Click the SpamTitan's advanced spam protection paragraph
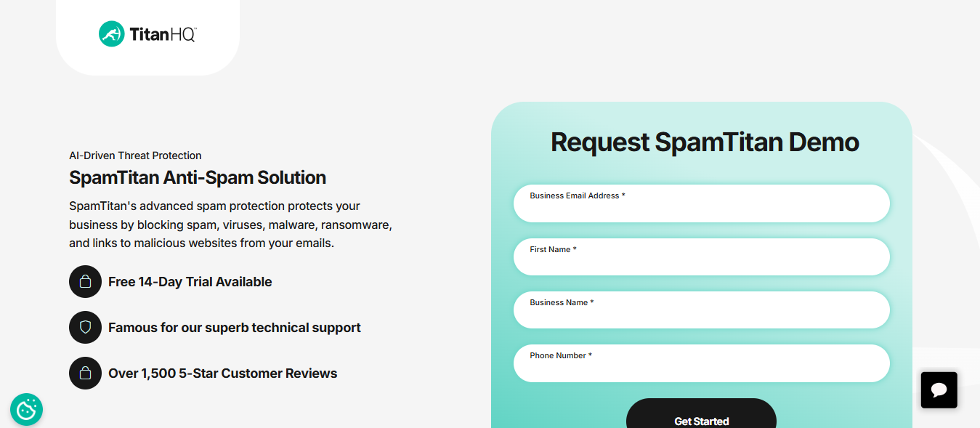This screenshot has height=428, width=980. point(231,225)
